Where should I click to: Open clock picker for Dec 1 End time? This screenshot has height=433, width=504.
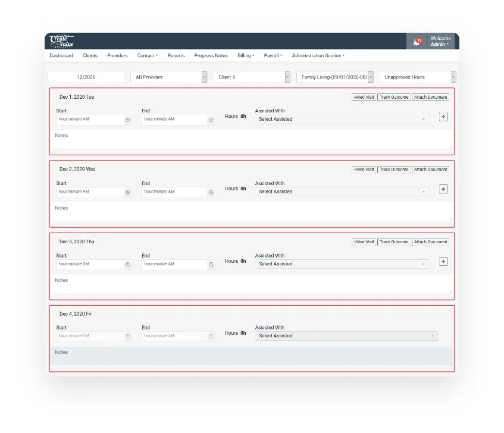pyautogui.click(x=211, y=120)
